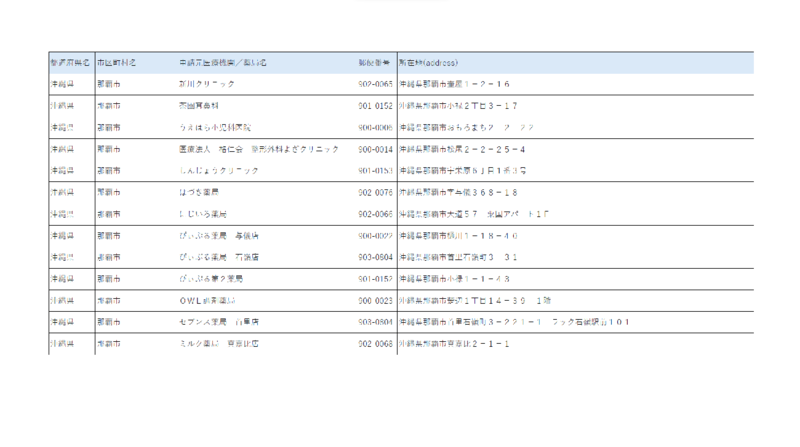
Task: Select the 郵便番号 column header
Action: tap(374, 63)
